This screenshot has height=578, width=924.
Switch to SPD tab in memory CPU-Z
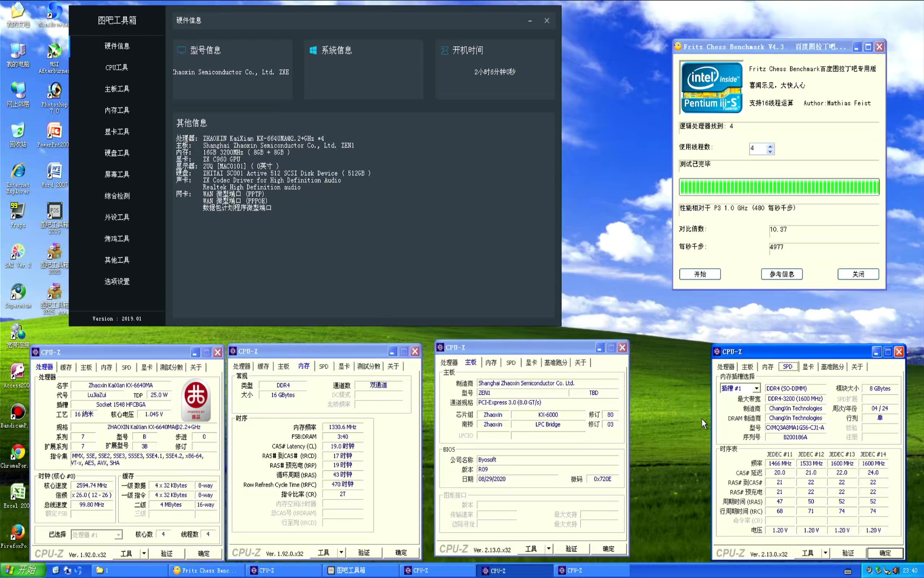(x=323, y=366)
